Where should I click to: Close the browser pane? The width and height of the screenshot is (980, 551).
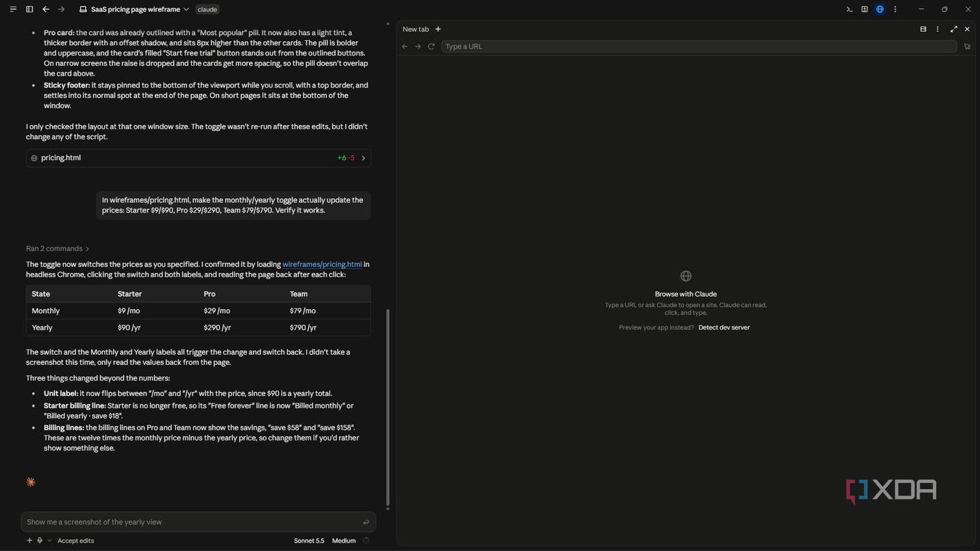(967, 29)
